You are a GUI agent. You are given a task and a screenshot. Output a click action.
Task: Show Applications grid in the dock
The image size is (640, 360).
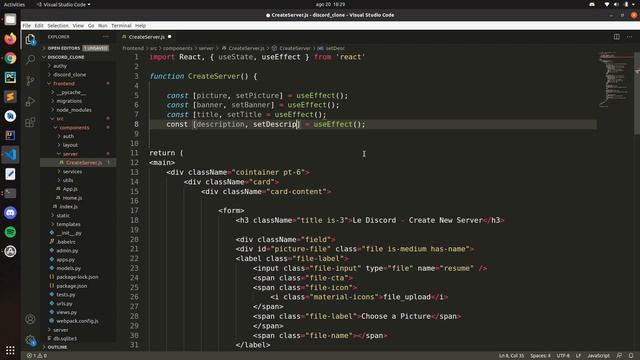[10, 350]
